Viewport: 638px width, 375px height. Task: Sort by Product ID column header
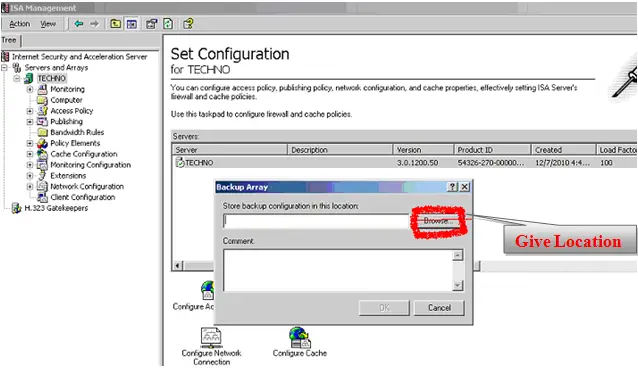tap(492, 150)
